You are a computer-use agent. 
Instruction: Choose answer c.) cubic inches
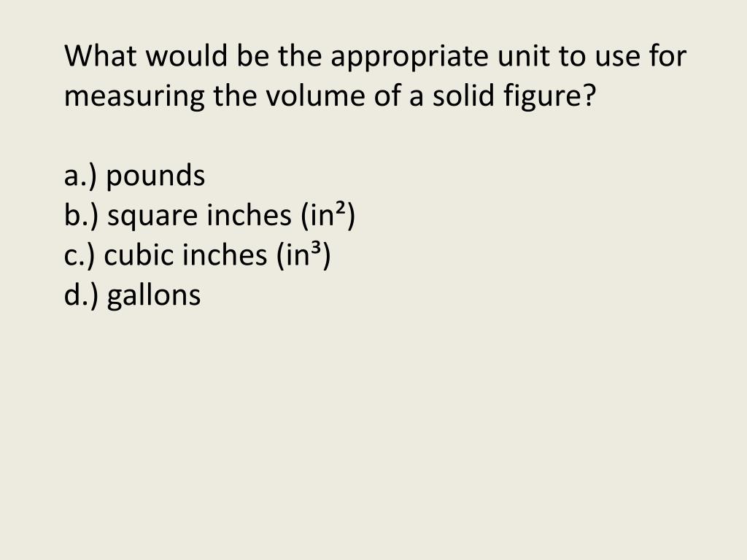tap(197, 255)
